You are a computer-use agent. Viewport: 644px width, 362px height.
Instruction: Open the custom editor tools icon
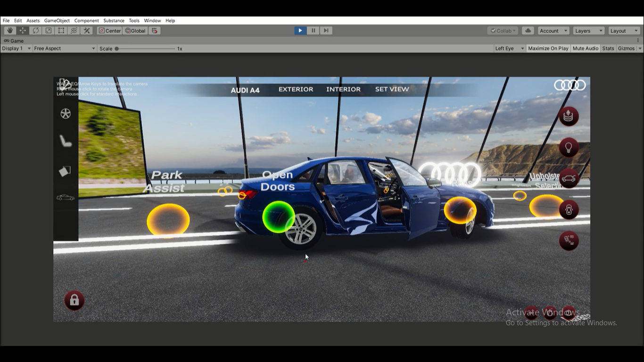point(87,31)
